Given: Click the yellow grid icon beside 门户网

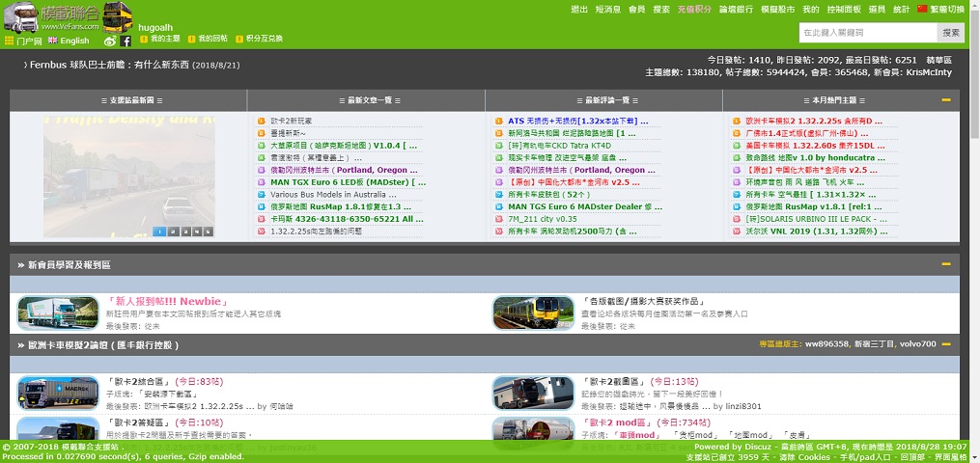Looking at the screenshot, I should [9, 41].
